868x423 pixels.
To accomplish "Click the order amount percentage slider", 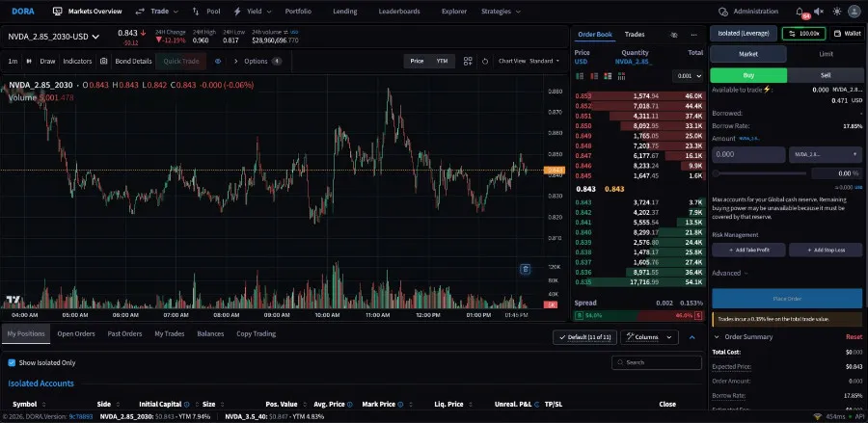I will (760, 173).
